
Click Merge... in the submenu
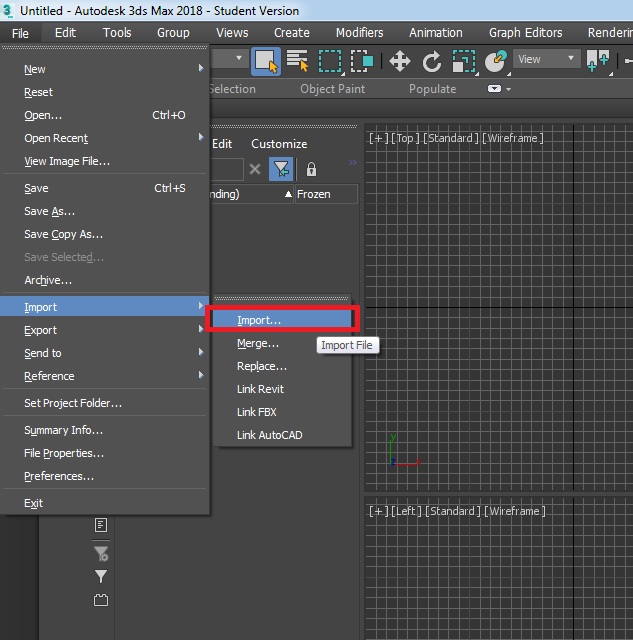282,343
